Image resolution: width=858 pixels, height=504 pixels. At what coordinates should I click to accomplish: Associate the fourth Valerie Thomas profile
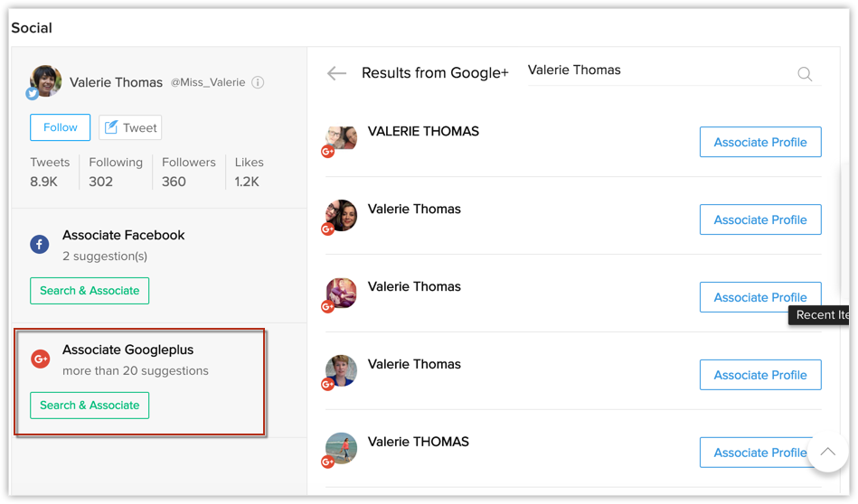coord(760,375)
